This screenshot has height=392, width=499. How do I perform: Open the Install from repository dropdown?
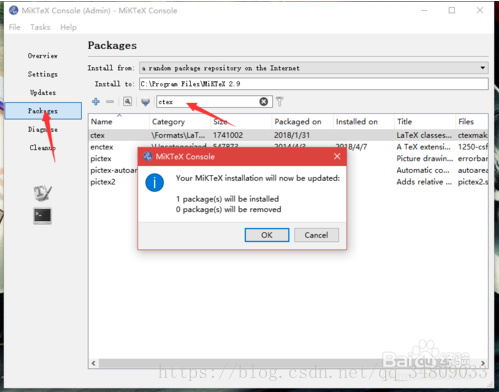(x=314, y=68)
